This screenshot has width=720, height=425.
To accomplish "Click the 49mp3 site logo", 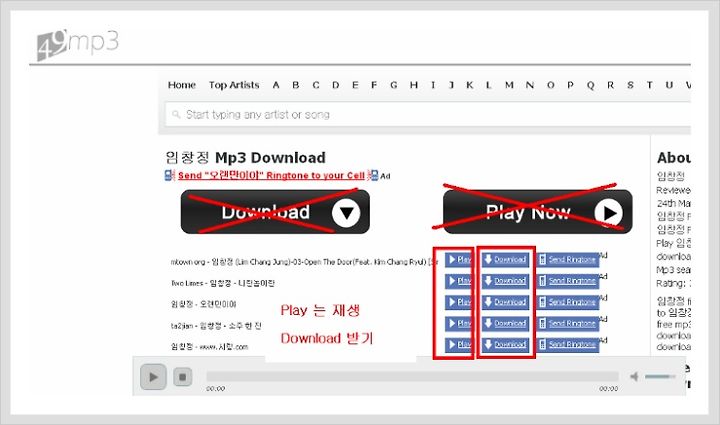I will [78, 44].
